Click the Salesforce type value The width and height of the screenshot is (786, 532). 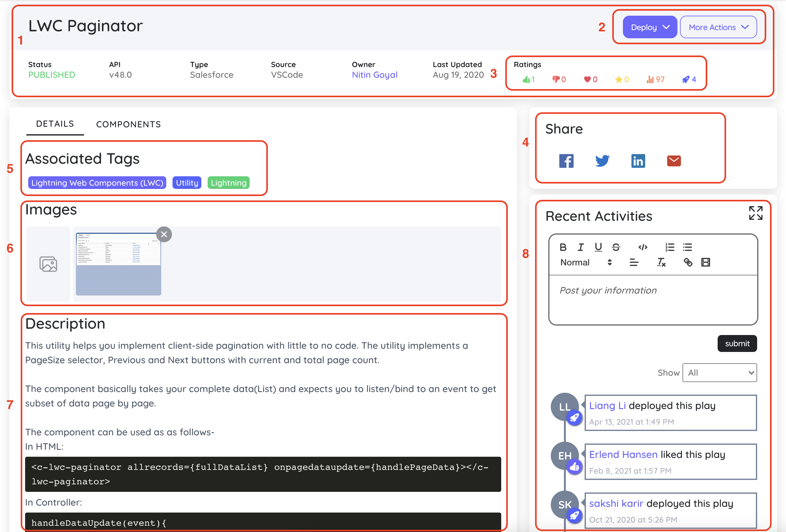[212, 75]
